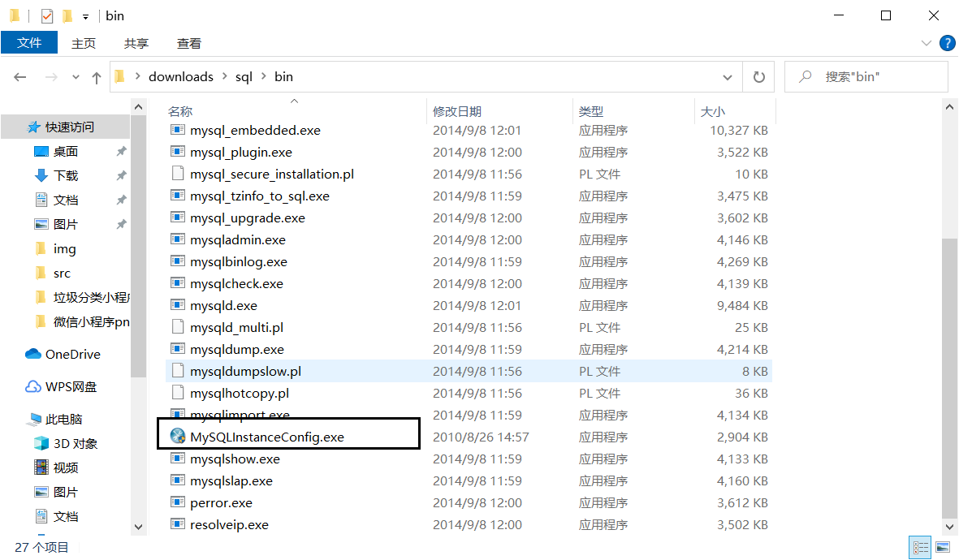The height and width of the screenshot is (560, 959).
Task: Open recent locations dropdown arrow
Action: click(76, 77)
